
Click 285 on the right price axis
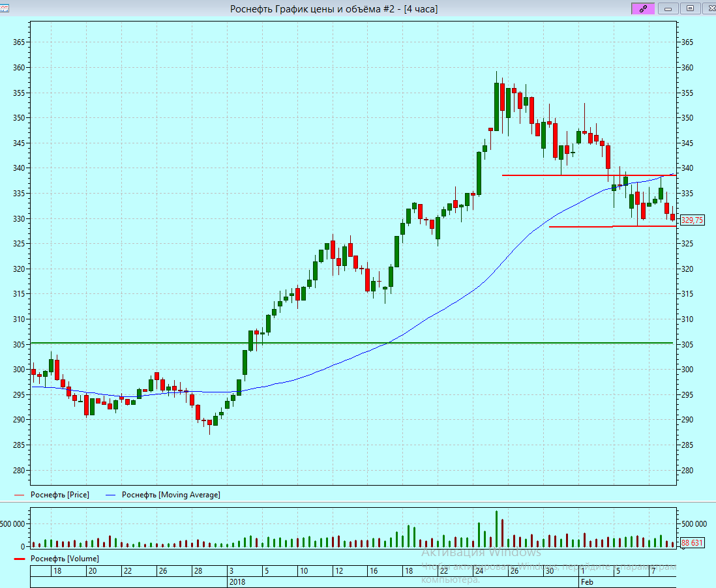point(687,445)
